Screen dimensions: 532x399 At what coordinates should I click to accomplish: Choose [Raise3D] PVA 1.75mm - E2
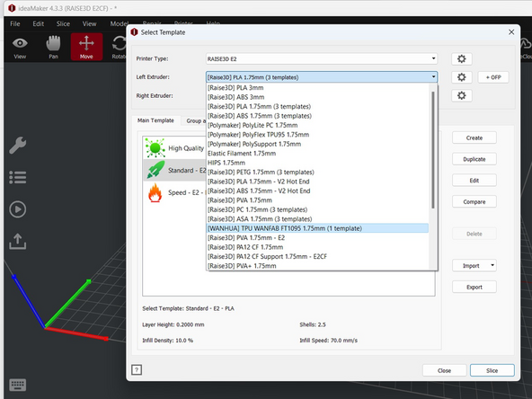(317, 238)
